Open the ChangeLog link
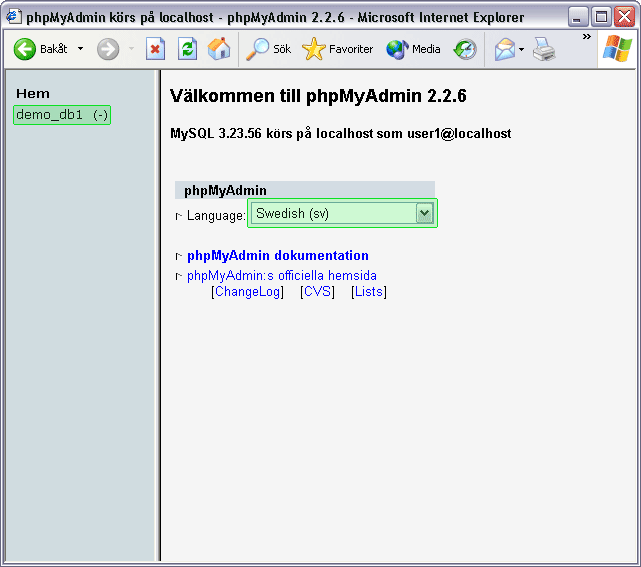641x567 pixels. pyautogui.click(x=248, y=292)
